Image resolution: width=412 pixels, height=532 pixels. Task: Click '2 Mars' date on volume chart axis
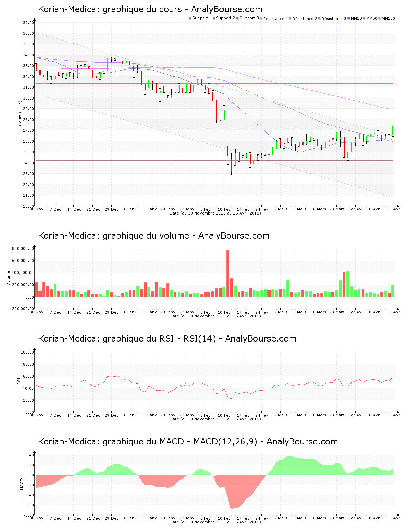(x=281, y=312)
